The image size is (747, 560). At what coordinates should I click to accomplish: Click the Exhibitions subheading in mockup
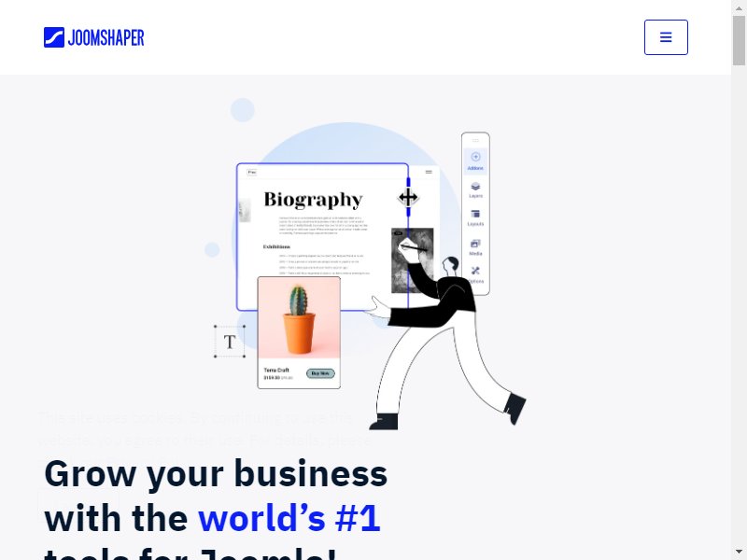point(276,246)
